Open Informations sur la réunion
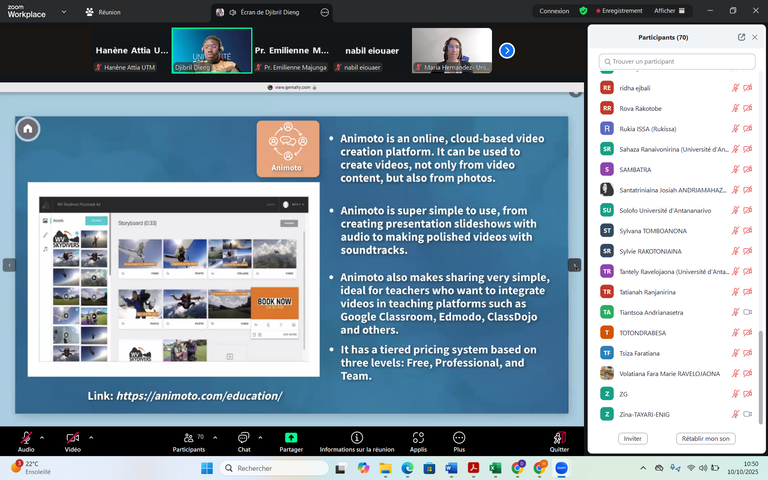This screenshot has width=768, height=480. (357, 441)
